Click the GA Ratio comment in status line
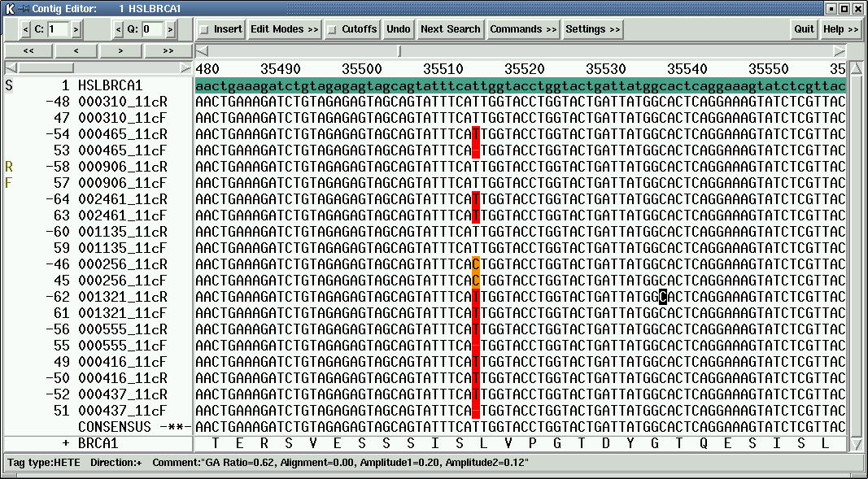Screen dimensions: 868x479 click(340, 463)
